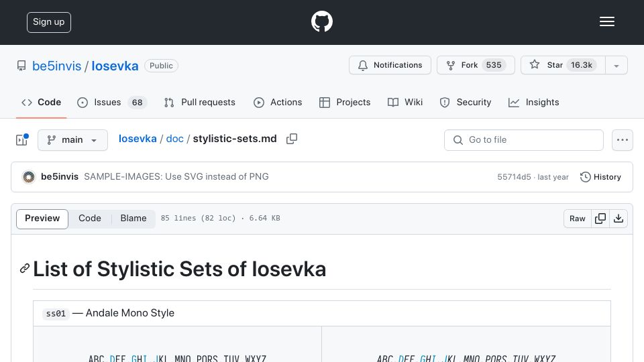Open the hamburger navigation menu
The image size is (644, 362).
click(606, 21)
